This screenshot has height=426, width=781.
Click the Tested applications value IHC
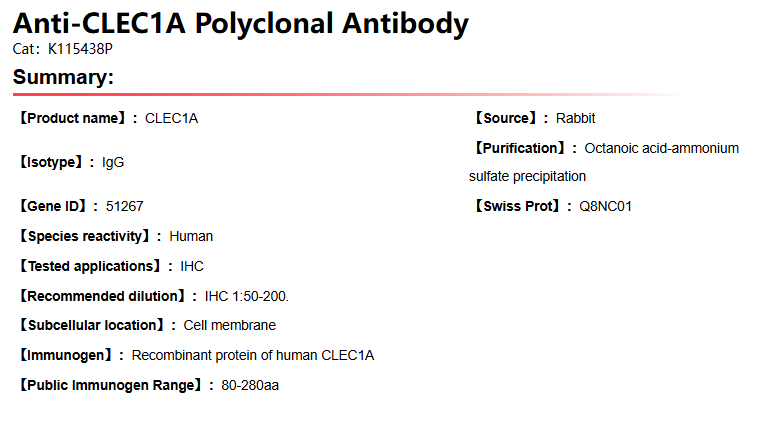pyautogui.click(x=192, y=266)
